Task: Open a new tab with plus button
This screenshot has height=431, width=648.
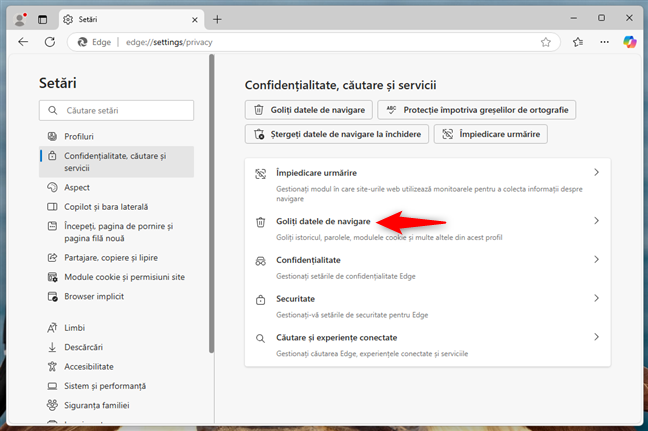Action: [x=217, y=19]
